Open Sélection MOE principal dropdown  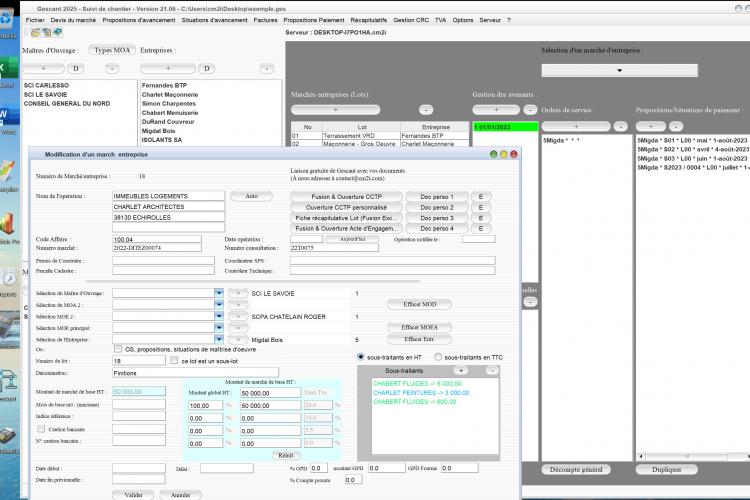(219, 328)
